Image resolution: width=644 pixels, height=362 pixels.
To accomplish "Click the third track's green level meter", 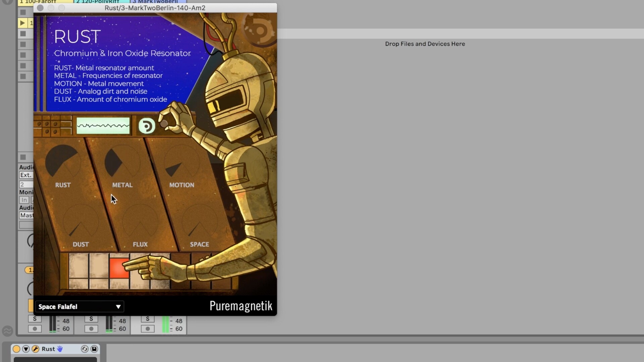I will pyautogui.click(x=166, y=324).
